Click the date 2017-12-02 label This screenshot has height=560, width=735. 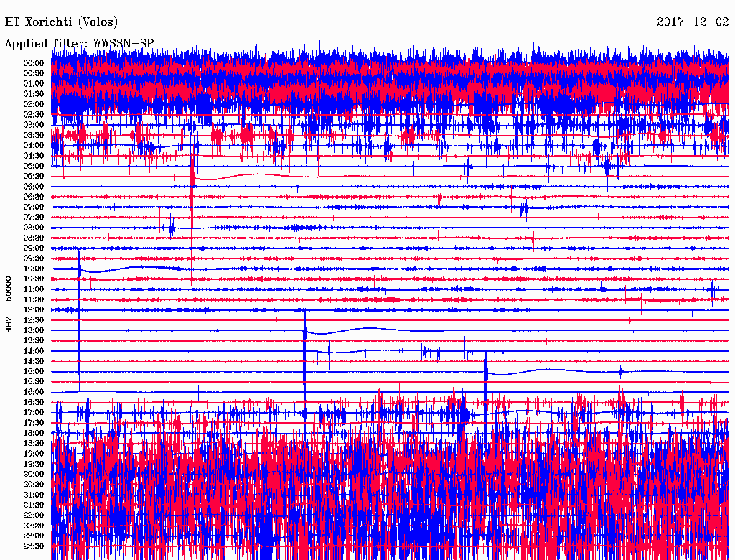693,22
